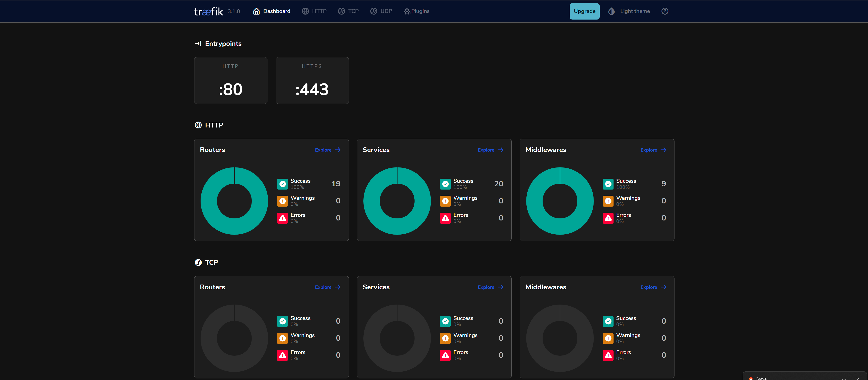Screen dimensions: 868x380
Task: Explore HTTP Services
Action: click(x=490, y=150)
